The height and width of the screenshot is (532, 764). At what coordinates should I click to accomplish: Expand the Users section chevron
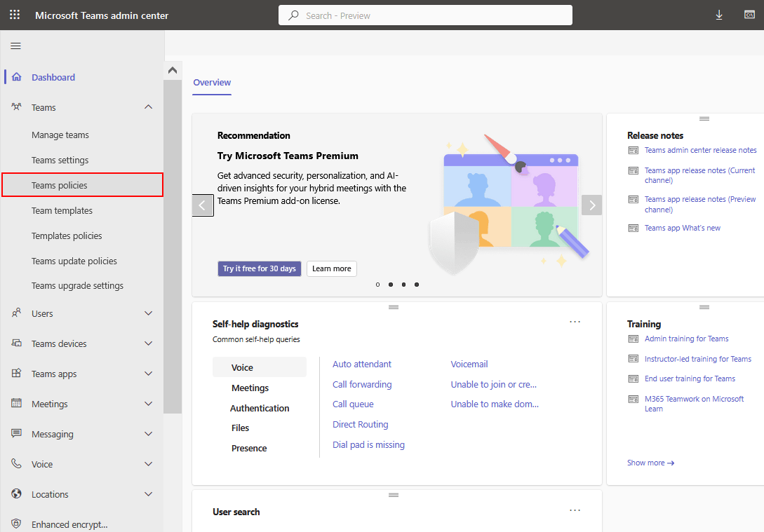tap(149, 313)
